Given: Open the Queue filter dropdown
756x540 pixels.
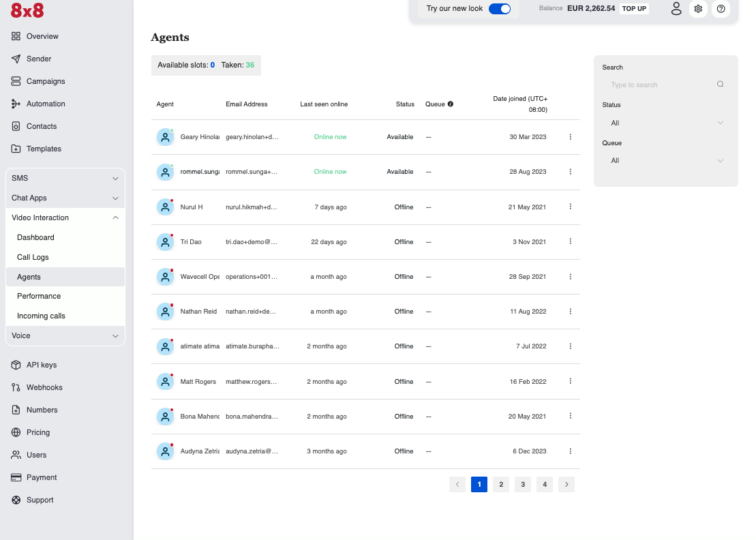Looking at the screenshot, I should click(665, 161).
